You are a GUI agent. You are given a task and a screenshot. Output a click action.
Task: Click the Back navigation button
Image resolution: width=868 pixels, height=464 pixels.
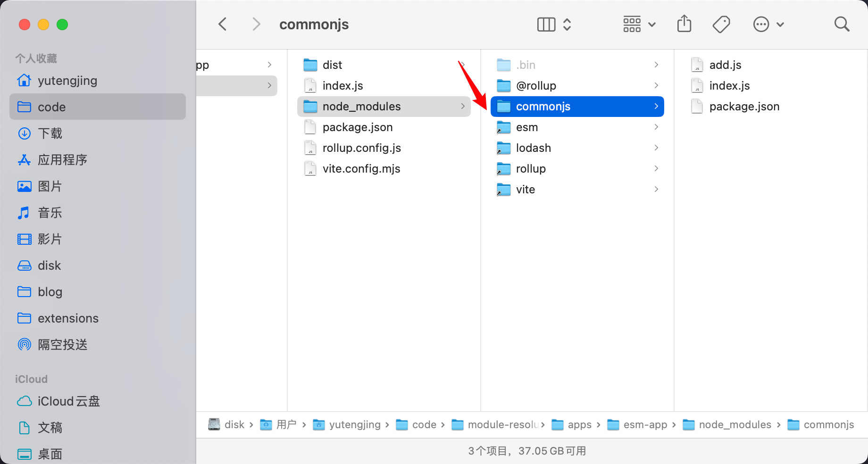222,24
